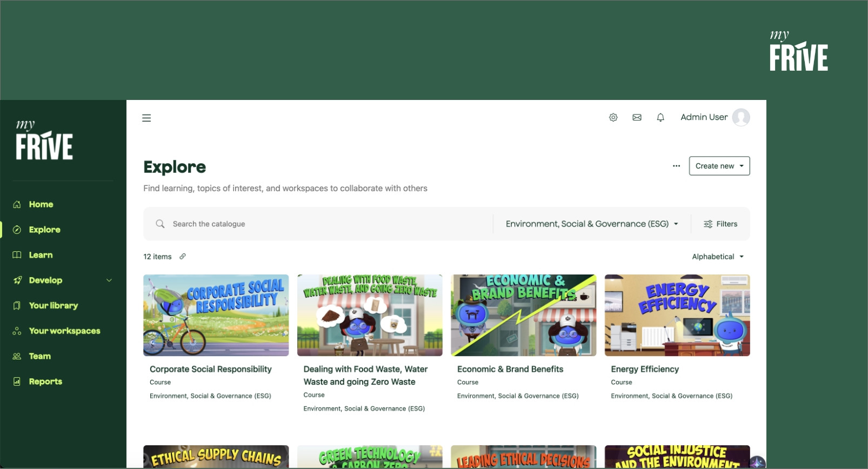Open settings gear icon in header

613,117
